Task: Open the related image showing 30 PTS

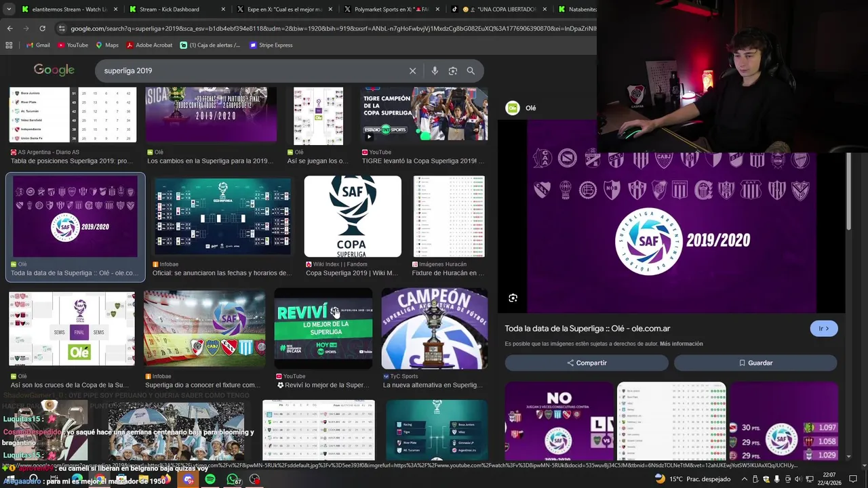Action: coord(784,422)
